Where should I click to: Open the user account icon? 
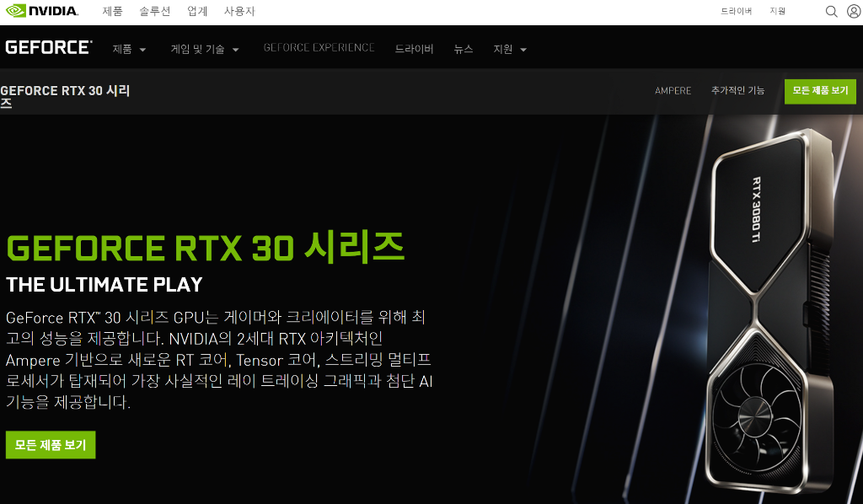click(x=854, y=11)
